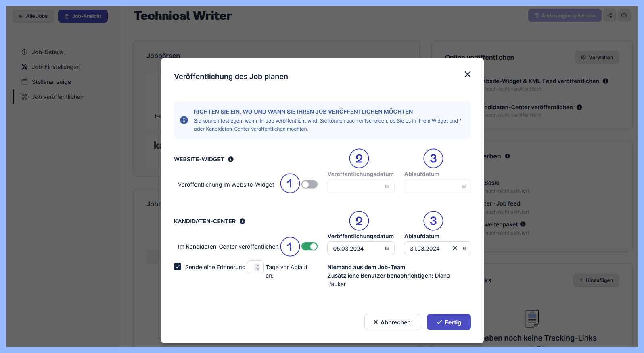Click Kandidaten-Center date field 05.03.2024

click(x=361, y=248)
